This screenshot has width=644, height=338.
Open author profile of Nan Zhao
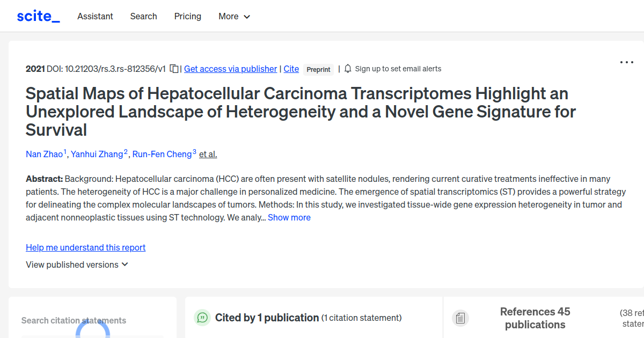[x=45, y=154]
